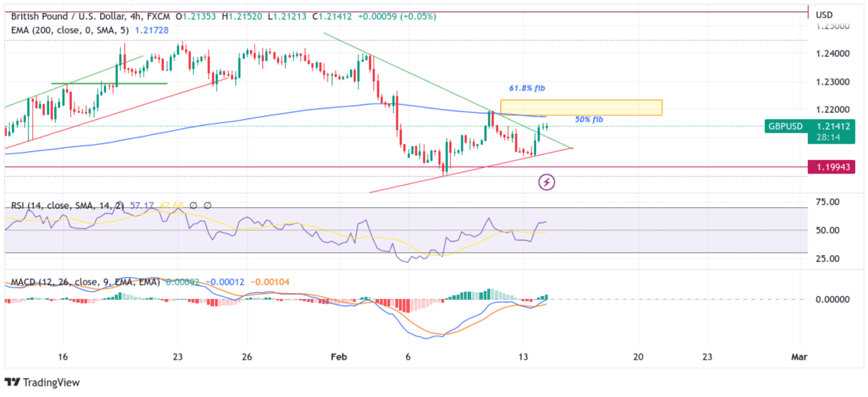868x397 pixels.
Task: Select the yellow fib zone rectangle
Action: pos(581,108)
